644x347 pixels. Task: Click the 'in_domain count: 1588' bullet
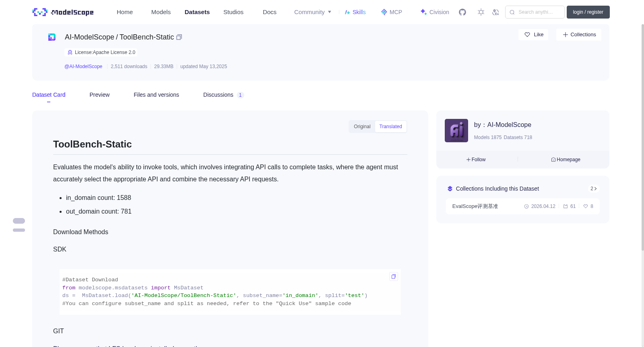(x=99, y=198)
